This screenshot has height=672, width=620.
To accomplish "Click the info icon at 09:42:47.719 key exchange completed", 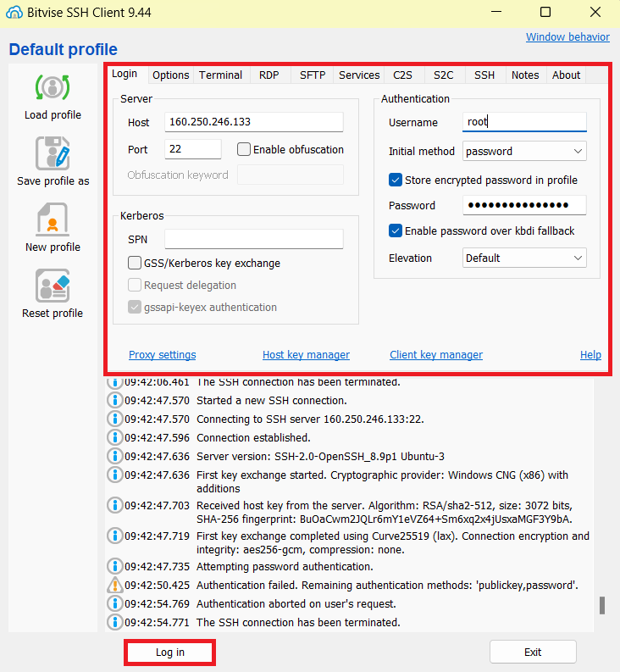I will click(x=115, y=536).
